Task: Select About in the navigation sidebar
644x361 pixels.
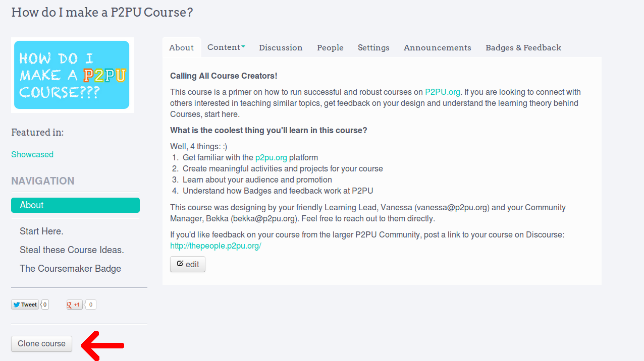Action: coord(75,205)
